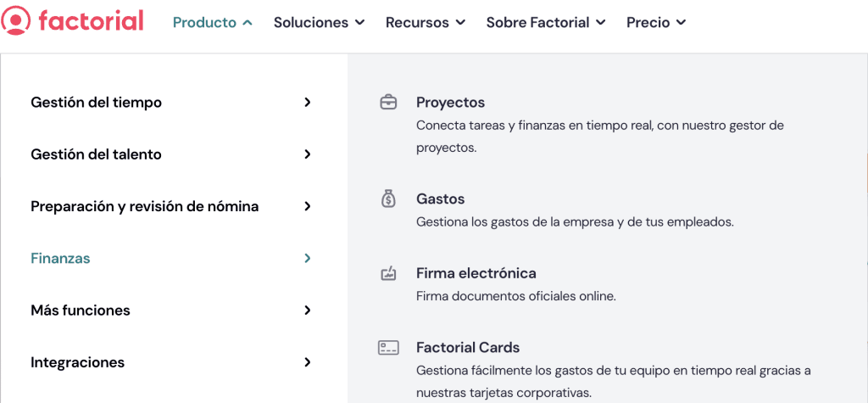Click the Firma electrónica signature icon
The width and height of the screenshot is (868, 403).
tap(388, 273)
